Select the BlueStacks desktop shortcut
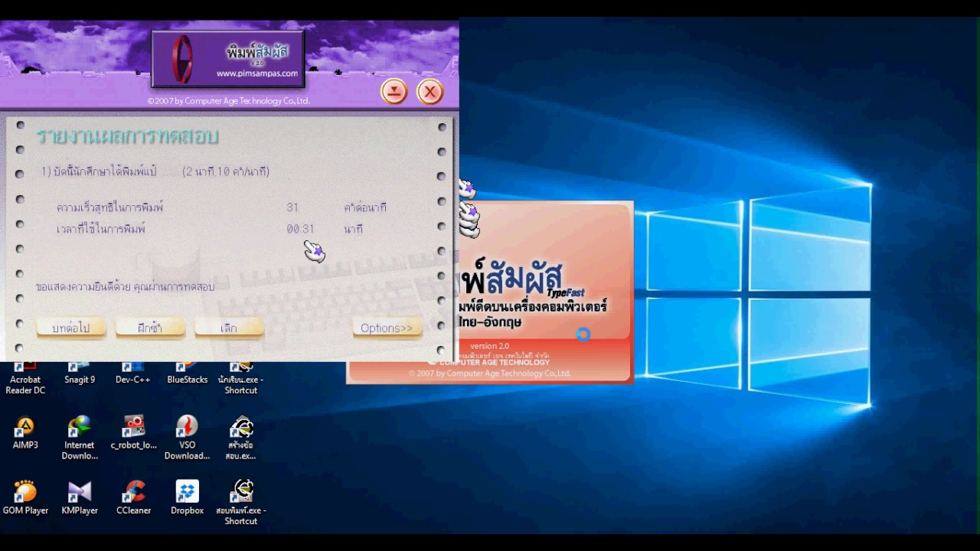Screen dimensions: 980x551 click(x=187, y=373)
